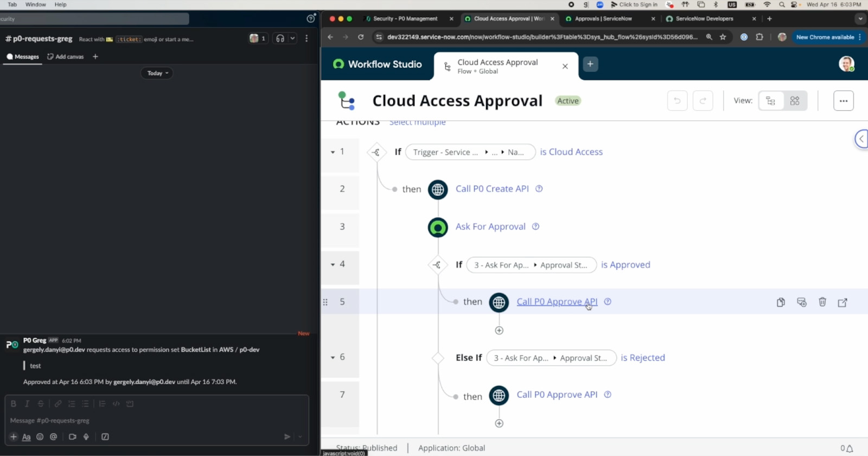
Task: Select Messages tab in Slack
Action: coord(23,56)
